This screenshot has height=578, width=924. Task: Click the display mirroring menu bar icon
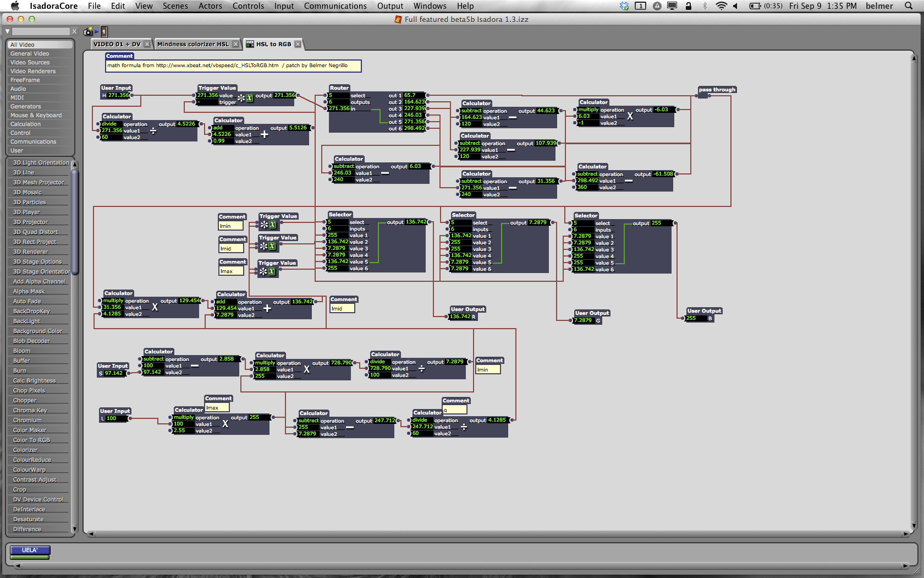pos(672,6)
